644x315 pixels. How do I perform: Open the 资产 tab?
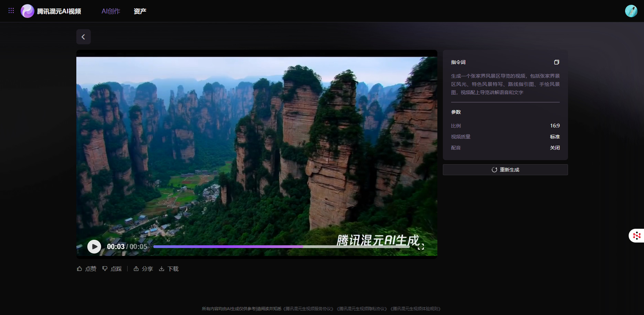point(140,11)
